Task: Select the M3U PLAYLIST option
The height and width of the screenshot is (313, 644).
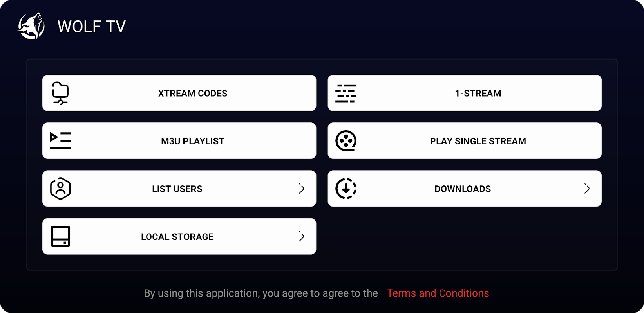Action: pos(192,141)
